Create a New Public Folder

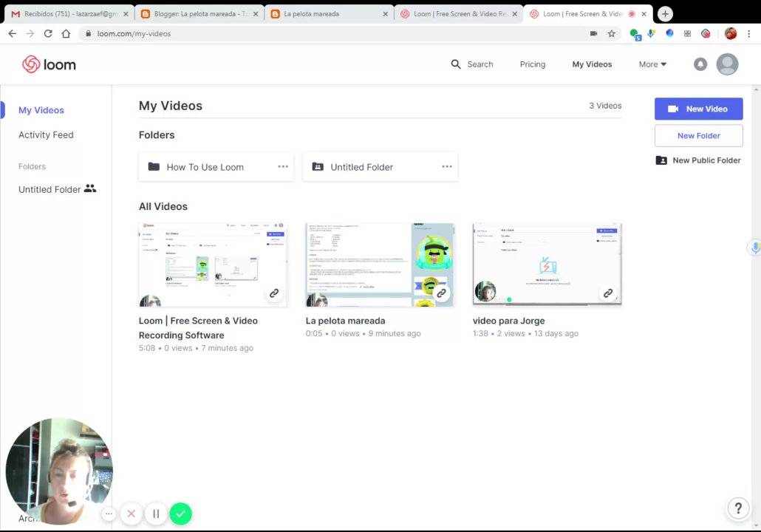coord(698,160)
